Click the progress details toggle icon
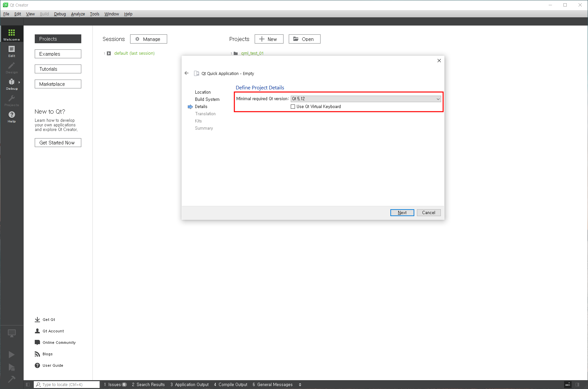The image size is (588, 389). coord(568,384)
